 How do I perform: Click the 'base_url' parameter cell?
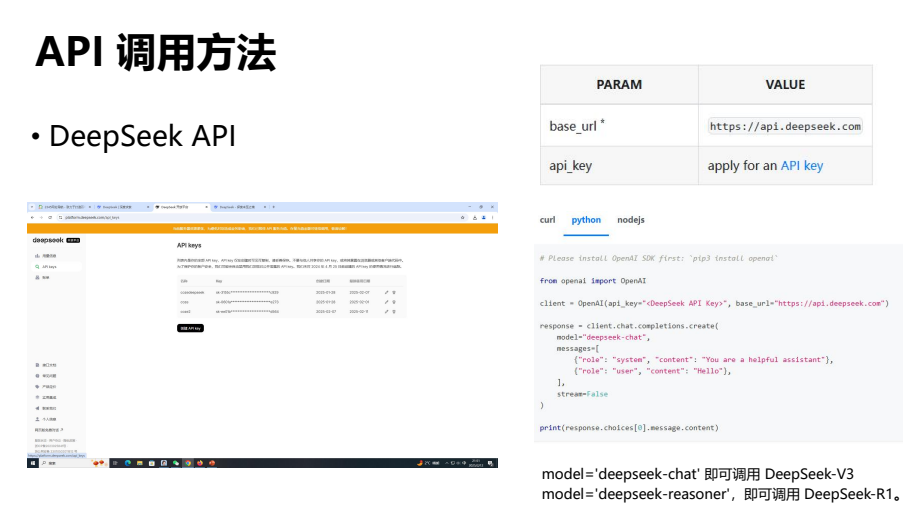619,126
